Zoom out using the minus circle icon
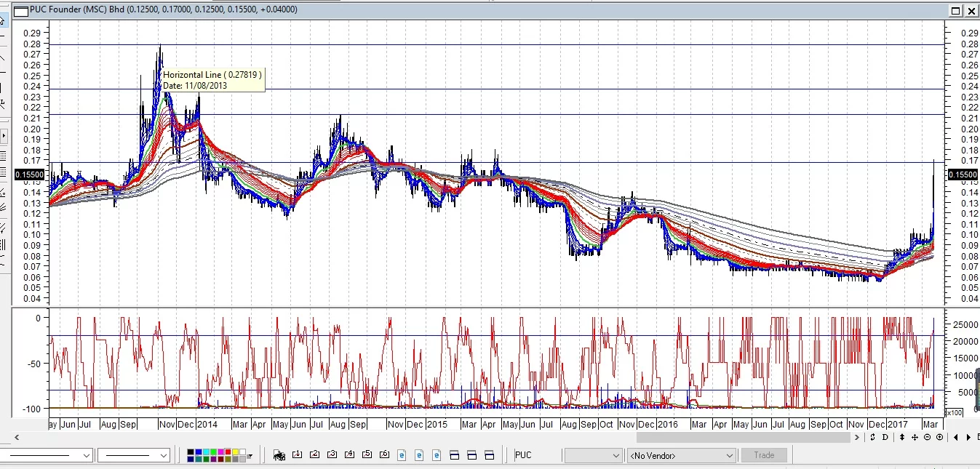The width and height of the screenshot is (980, 469). point(927,437)
